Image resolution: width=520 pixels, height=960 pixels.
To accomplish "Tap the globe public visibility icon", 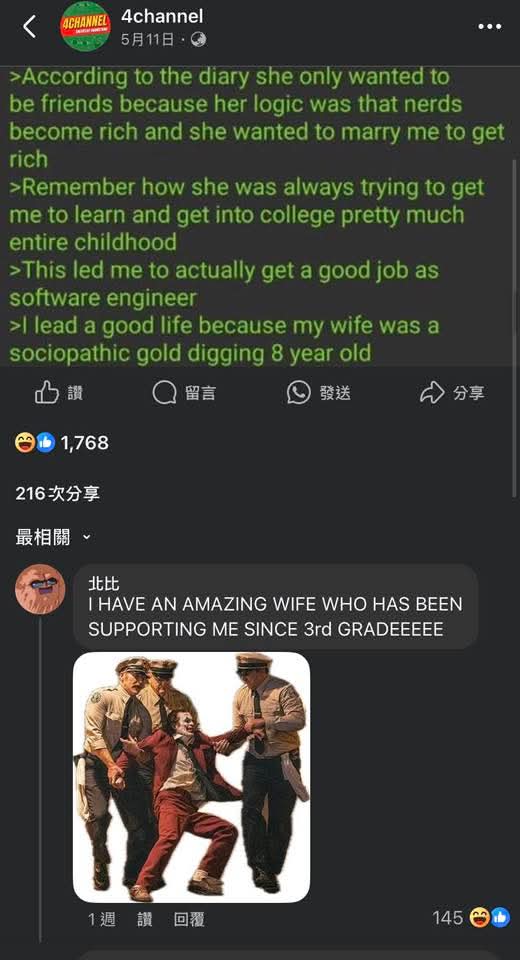I will 198,40.
